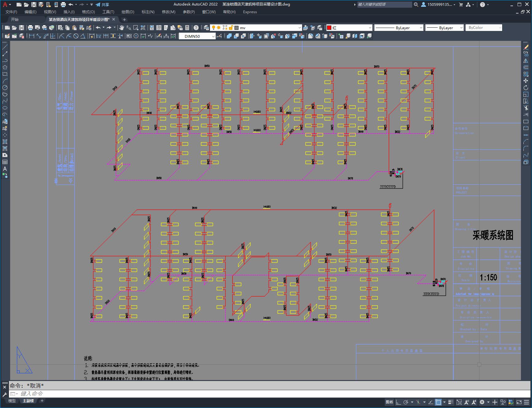
Task: Select the Move tool in modify toolbar
Action: point(526,81)
